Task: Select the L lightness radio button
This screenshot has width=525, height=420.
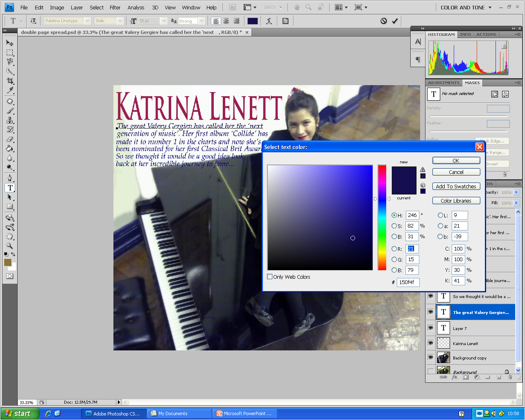Action: pyautogui.click(x=440, y=215)
